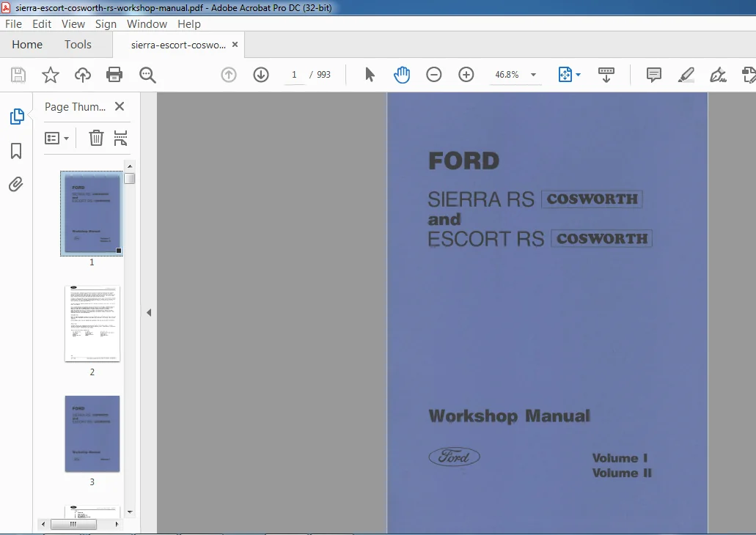Close the Page Thumbnails panel
Screen dimensions: 756x535
click(120, 106)
